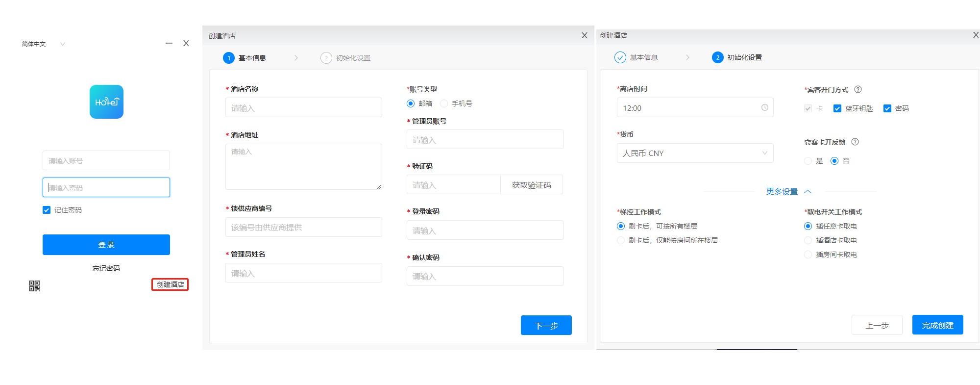Open the 简体中文 language dropdown

43,44
